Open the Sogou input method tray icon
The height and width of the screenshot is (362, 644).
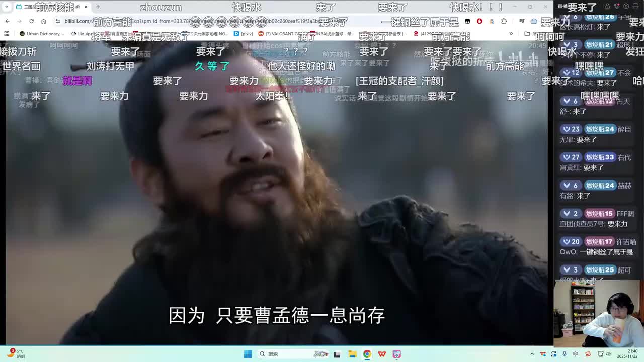tap(588, 354)
